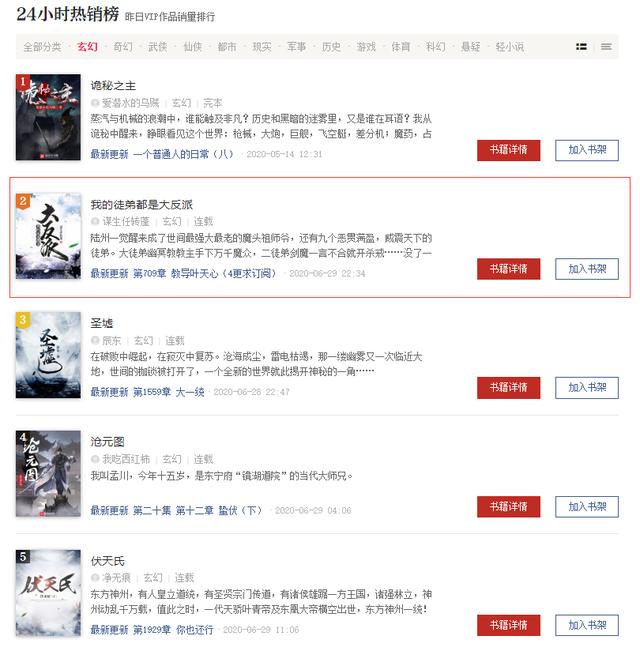The width and height of the screenshot is (640, 651).
Task: Open latest chapter 第1559章 大一统
Action: (x=169, y=392)
